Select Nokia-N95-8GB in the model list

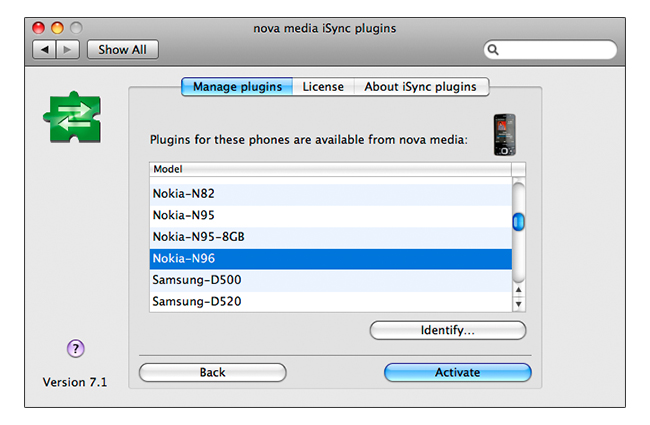pyautogui.click(x=330, y=237)
